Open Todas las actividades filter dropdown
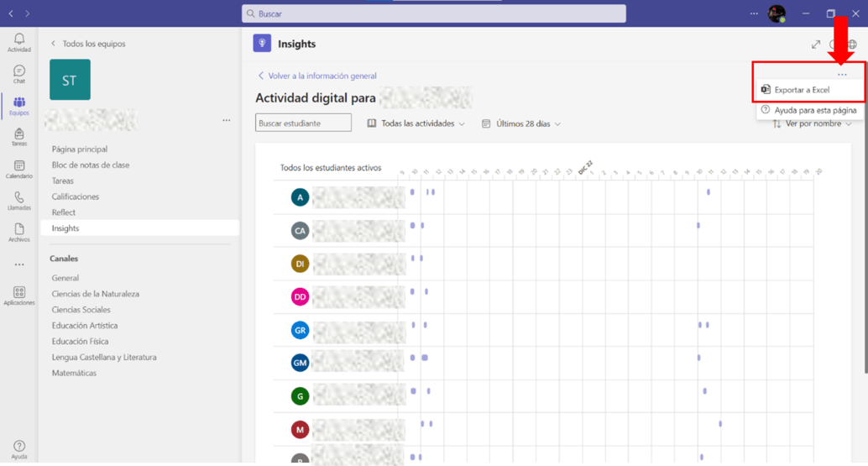868x466 pixels. (416, 123)
